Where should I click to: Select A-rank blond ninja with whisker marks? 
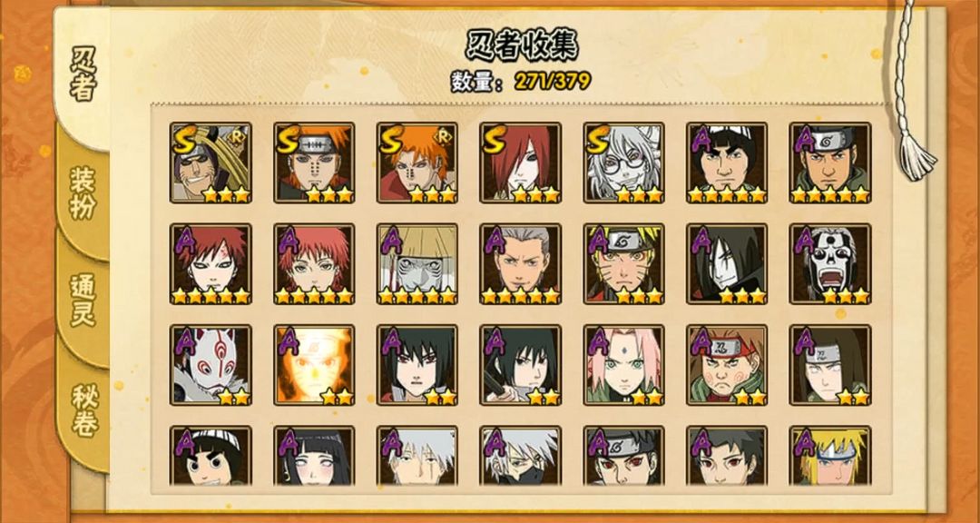tap(623, 264)
